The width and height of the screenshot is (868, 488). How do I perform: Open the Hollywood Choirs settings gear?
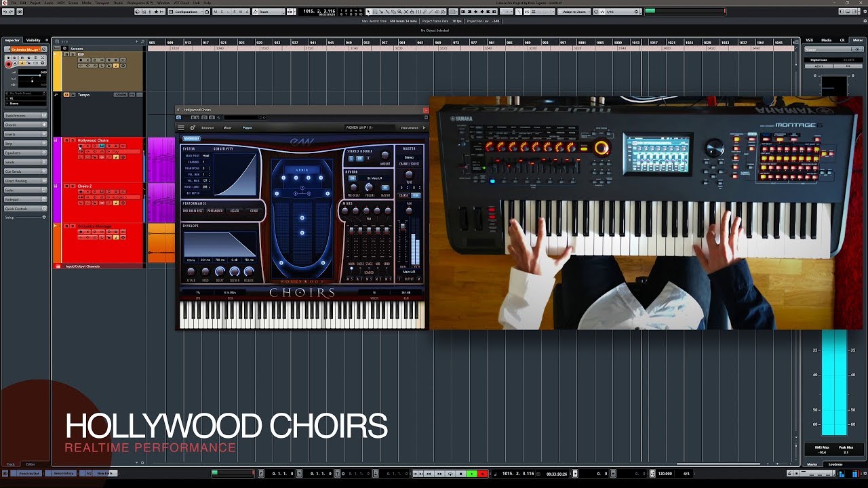pyautogui.click(x=193, y=127)
